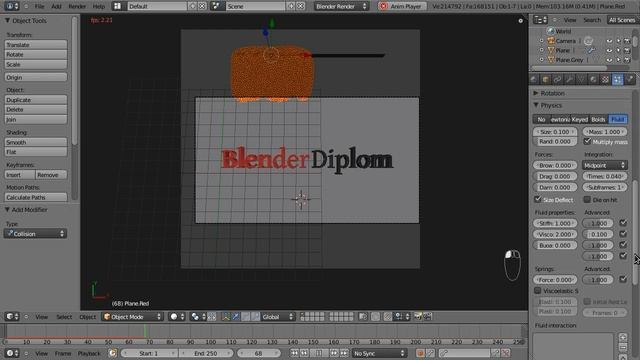Toggle the auto keyframe record button
Viewport: 640px width, 360px height.
click(420, 353)
